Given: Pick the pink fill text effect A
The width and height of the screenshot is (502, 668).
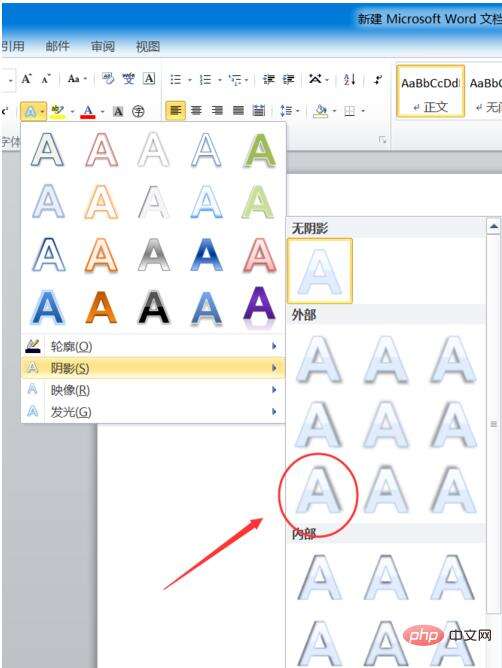Looking at the screenshot, I should [259, 254].
